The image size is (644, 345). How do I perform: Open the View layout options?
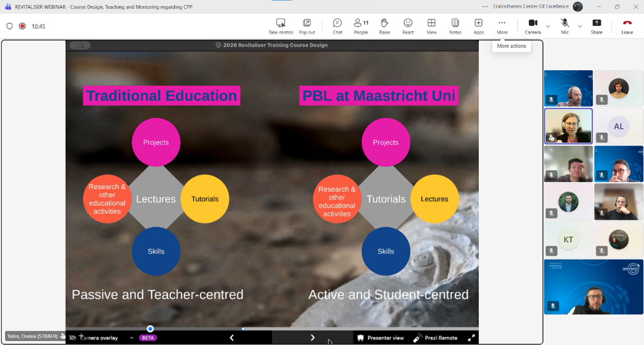click(x=432, y=26)
